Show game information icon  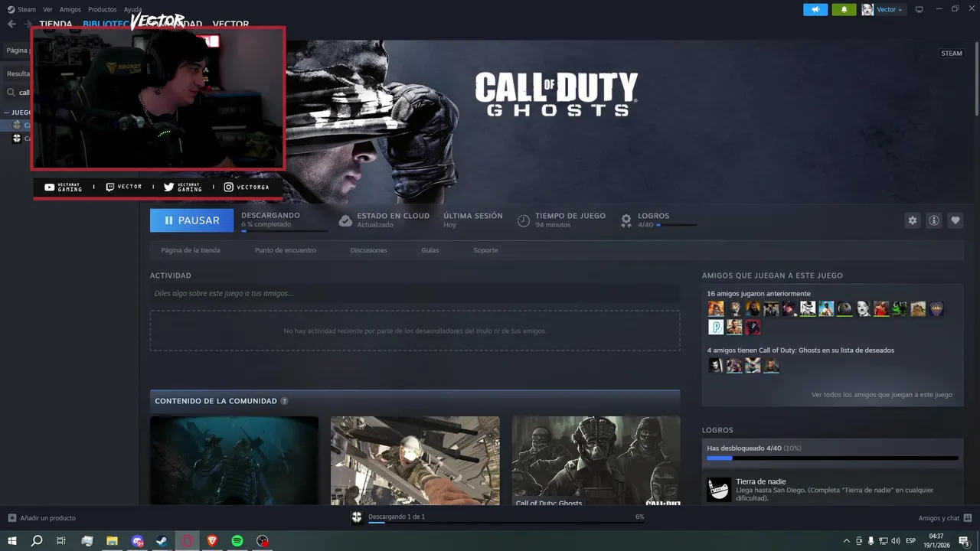[934, 220]
